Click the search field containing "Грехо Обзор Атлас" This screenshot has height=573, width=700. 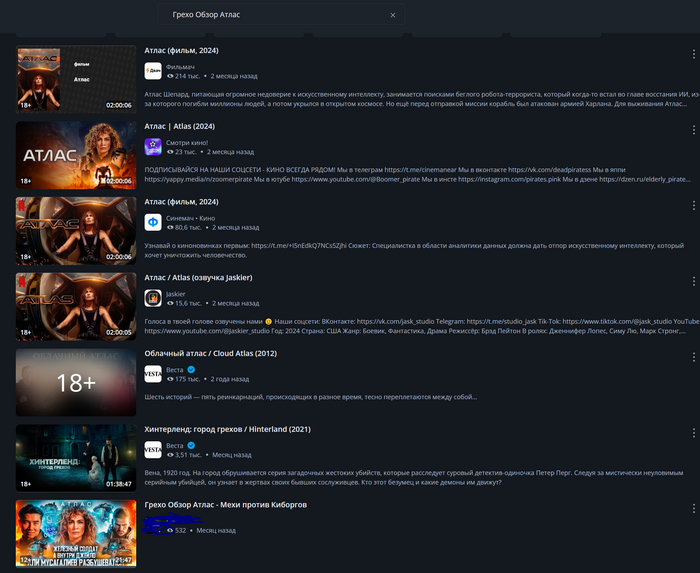(281, 15)
